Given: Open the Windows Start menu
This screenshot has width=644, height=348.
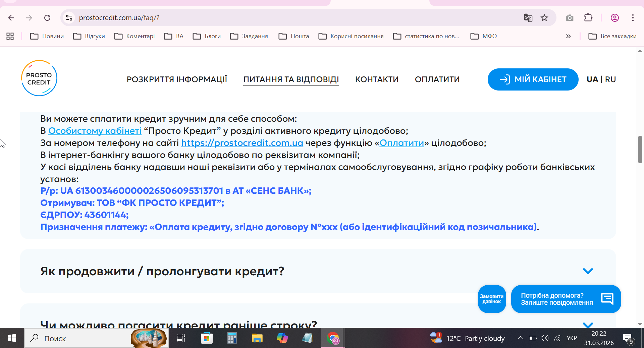Looking at the screenshot, I should click(12, 338).
